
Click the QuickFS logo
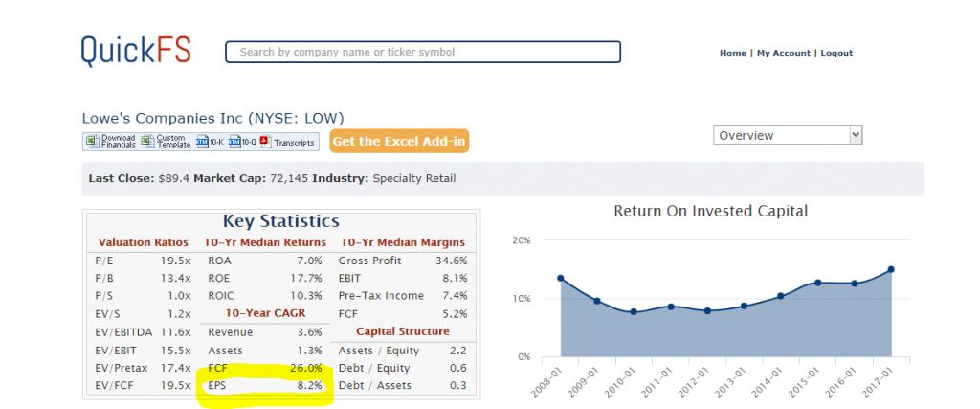pyautogui.click(x=136, y=52)
